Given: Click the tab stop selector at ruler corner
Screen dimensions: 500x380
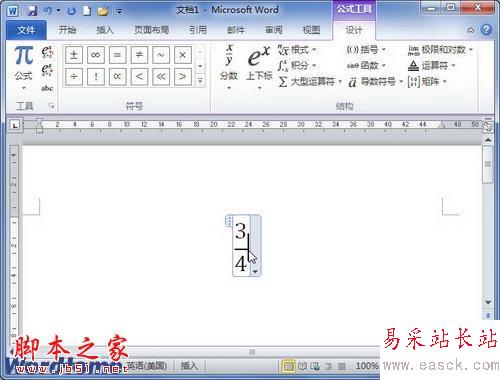Looking at the screenshot, I should click(x=15, y=125).
